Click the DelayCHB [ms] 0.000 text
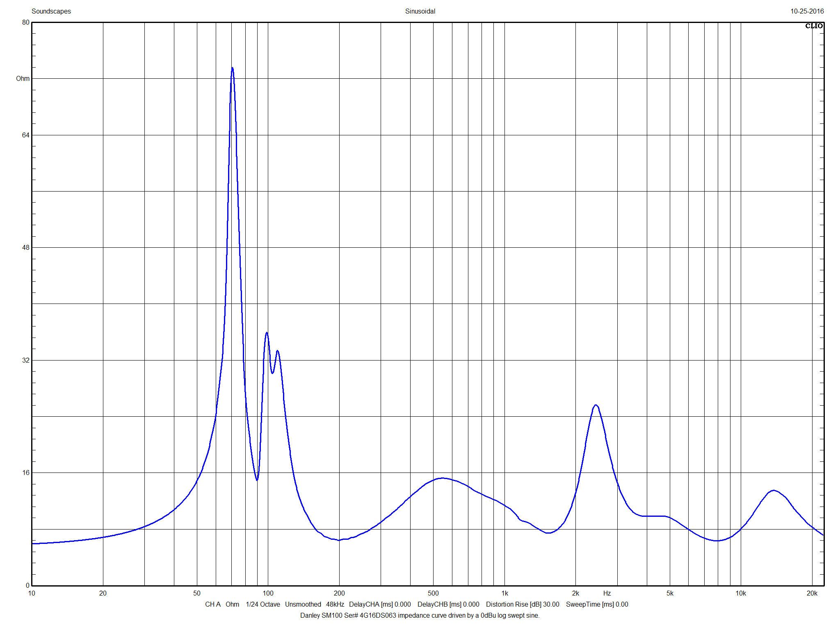Image resolution: width=840 pixels, height=630 pixels. click(448, 604)
